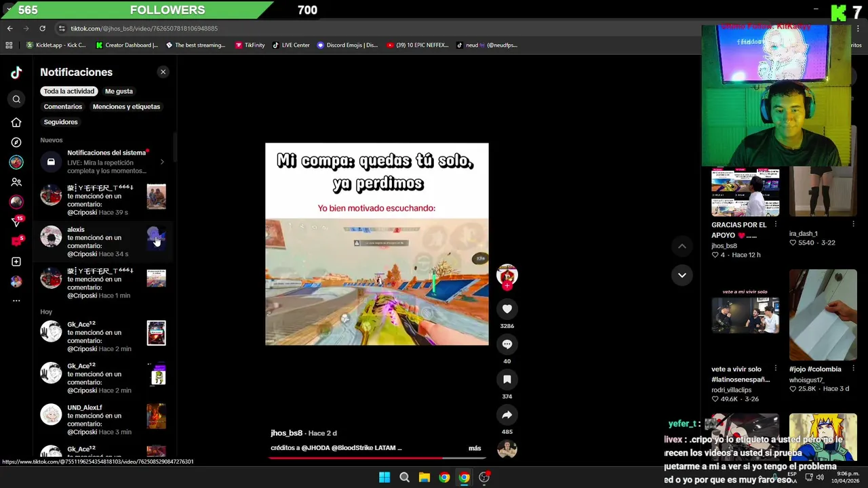The image size is (868, 488).
Task: Open the comments bubble icon
Action: click(x=507, y=344)
